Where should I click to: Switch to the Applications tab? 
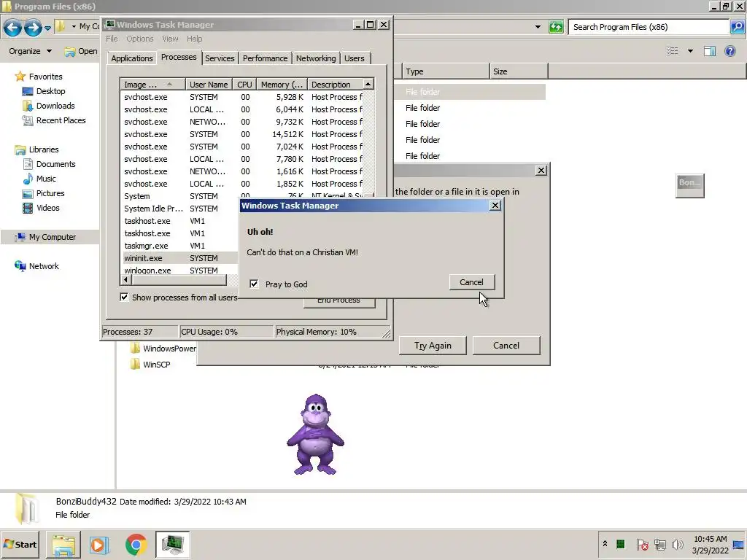pos(132,58)
